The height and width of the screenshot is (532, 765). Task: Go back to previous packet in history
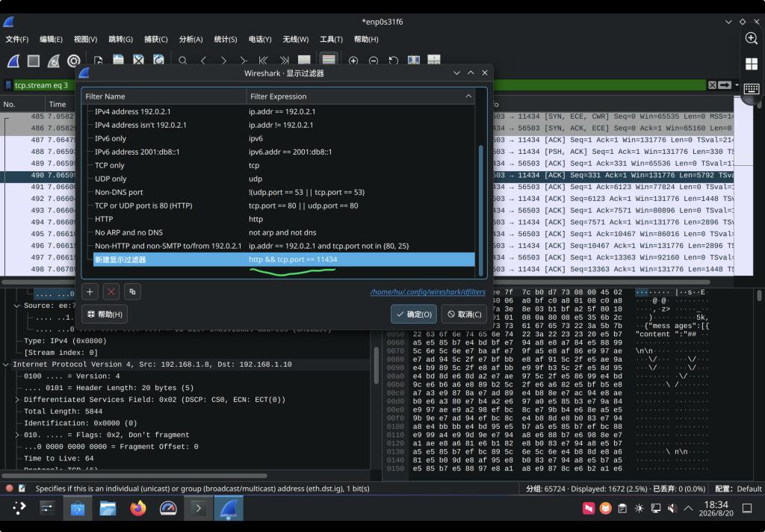coord(203,61)
